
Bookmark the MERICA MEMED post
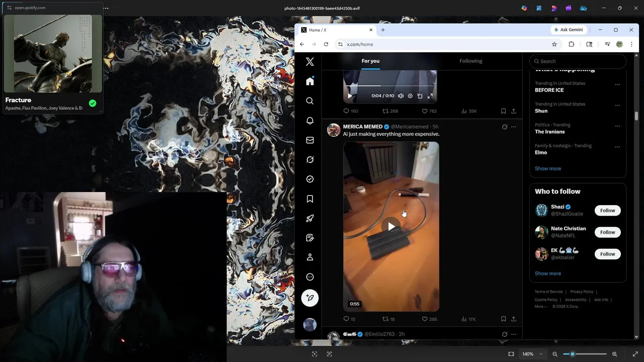503,319
